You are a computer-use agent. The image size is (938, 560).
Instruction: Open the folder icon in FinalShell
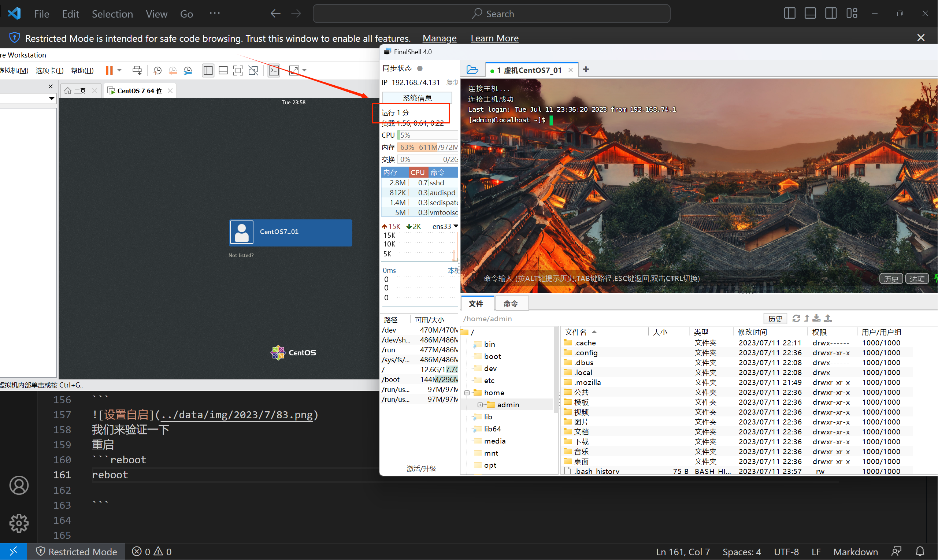click(472, 70)
